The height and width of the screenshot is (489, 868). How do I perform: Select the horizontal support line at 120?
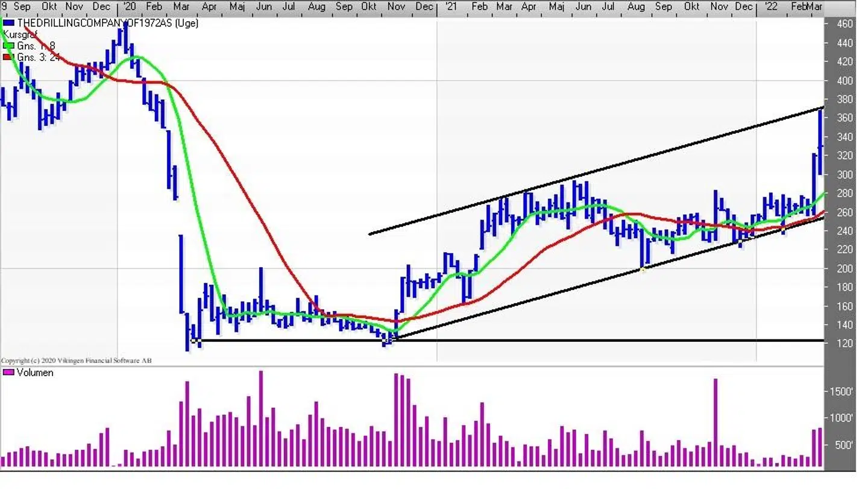click(x=542, y=341)
